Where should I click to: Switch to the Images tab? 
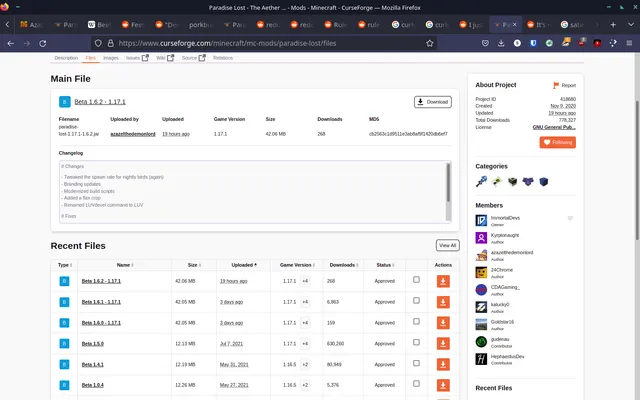111,58
